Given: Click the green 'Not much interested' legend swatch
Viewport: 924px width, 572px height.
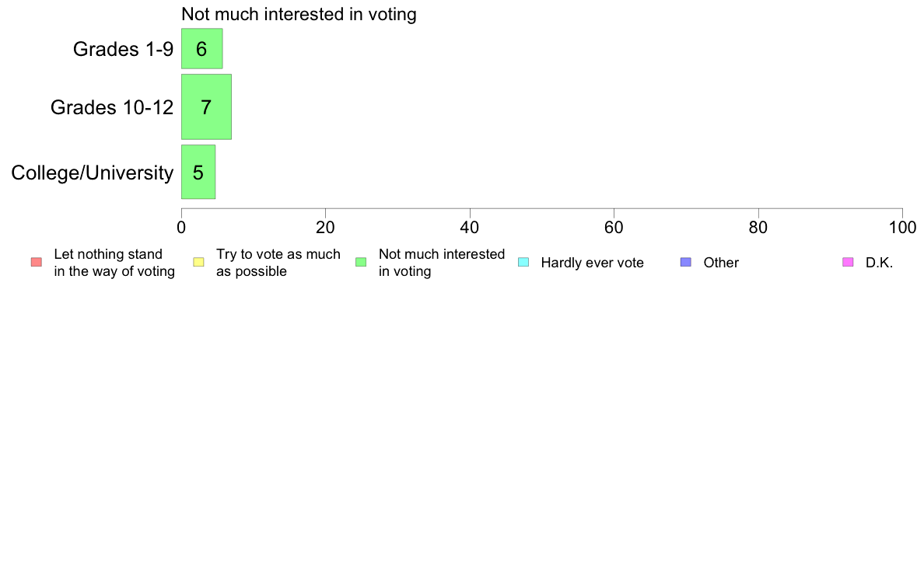Looking at the screenshot, I should pos(361,262).
